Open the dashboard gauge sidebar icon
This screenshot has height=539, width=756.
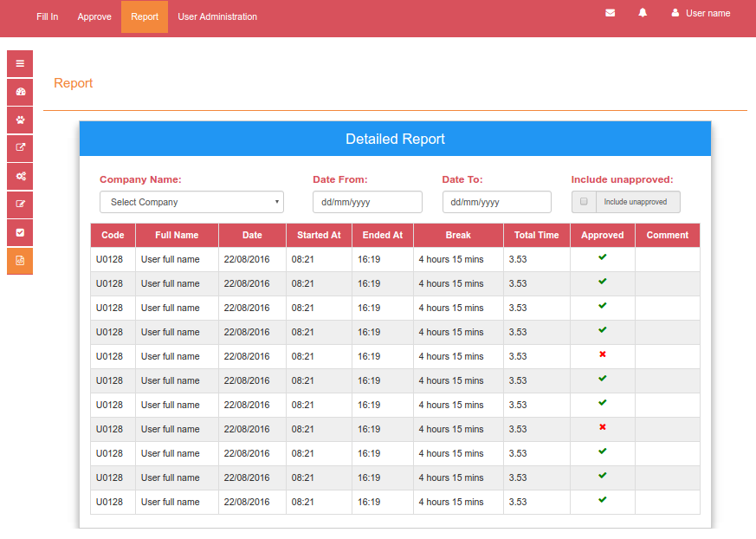(x=20, y=92)
